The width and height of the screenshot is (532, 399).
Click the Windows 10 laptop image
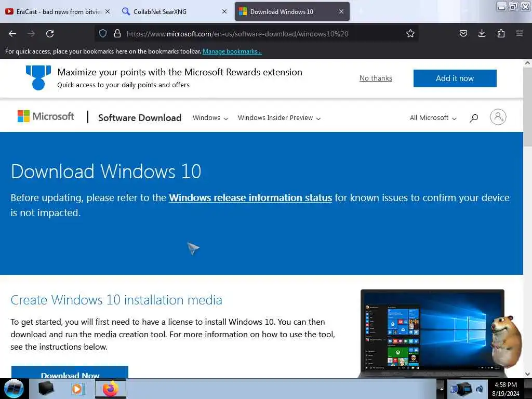click(x=432, y=334)
